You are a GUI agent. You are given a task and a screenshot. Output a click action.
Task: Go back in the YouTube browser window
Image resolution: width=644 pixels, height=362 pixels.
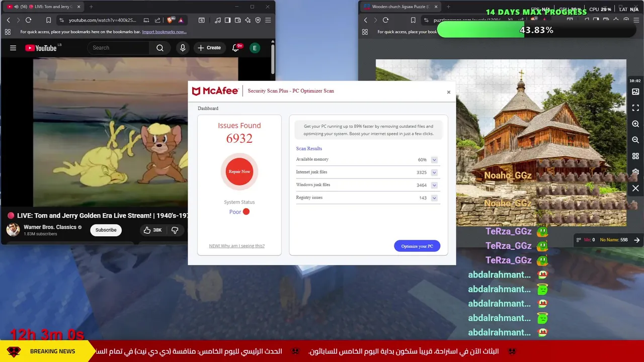8,20
